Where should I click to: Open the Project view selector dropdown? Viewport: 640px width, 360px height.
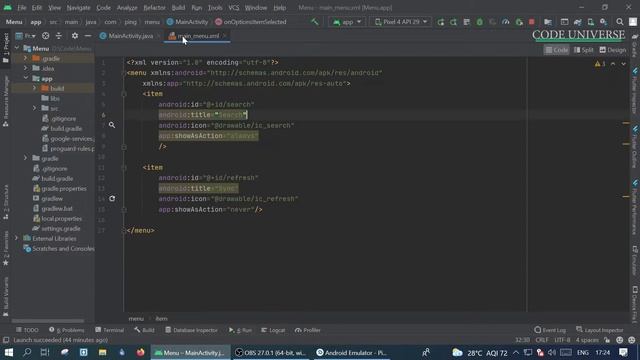26,36
